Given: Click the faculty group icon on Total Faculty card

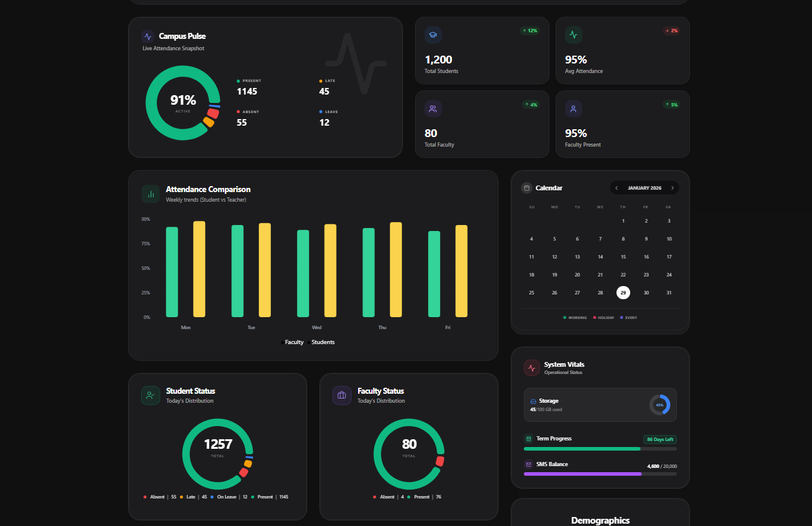Looking at the screenshot, I should 432,108.
